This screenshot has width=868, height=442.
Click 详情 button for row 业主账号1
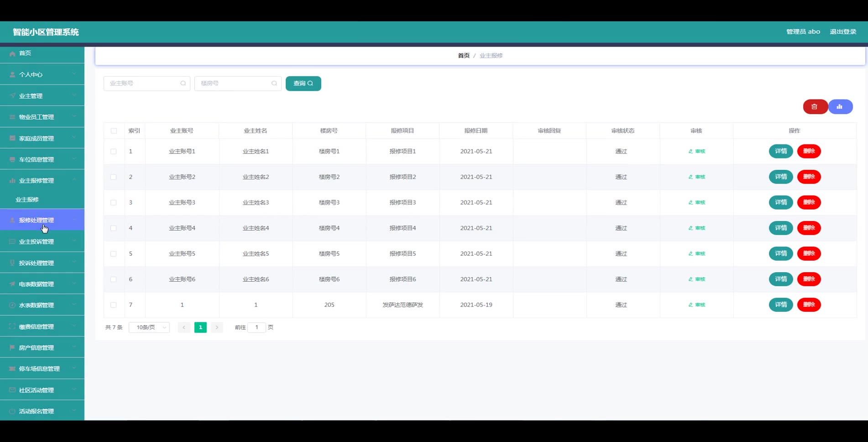point(781,151)
